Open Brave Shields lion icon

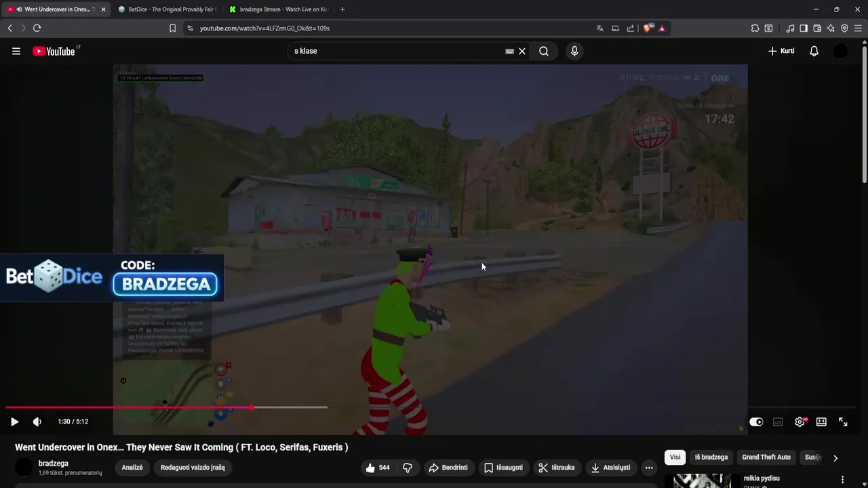(x=648, y=28)
